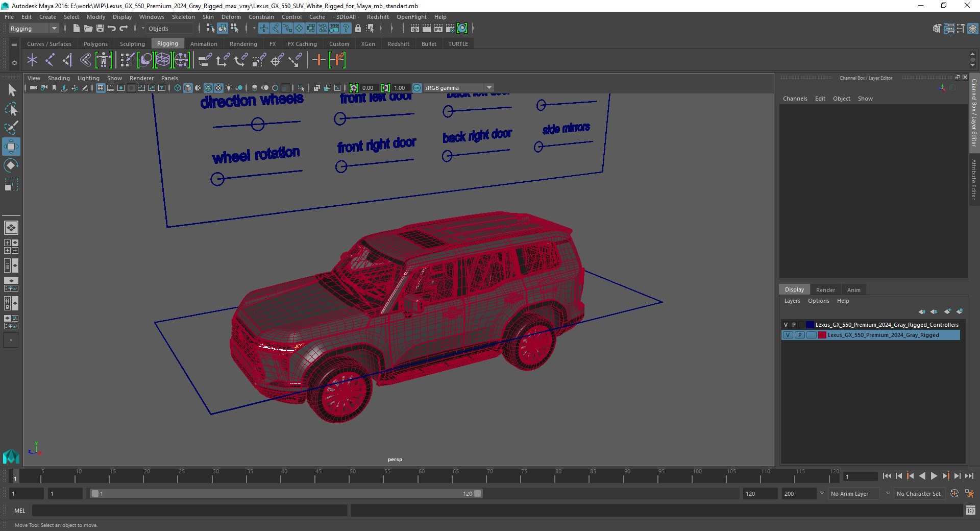Activate the Scale tool in toolbox
This screenshot has height=531, width=980.
(11, 184)
